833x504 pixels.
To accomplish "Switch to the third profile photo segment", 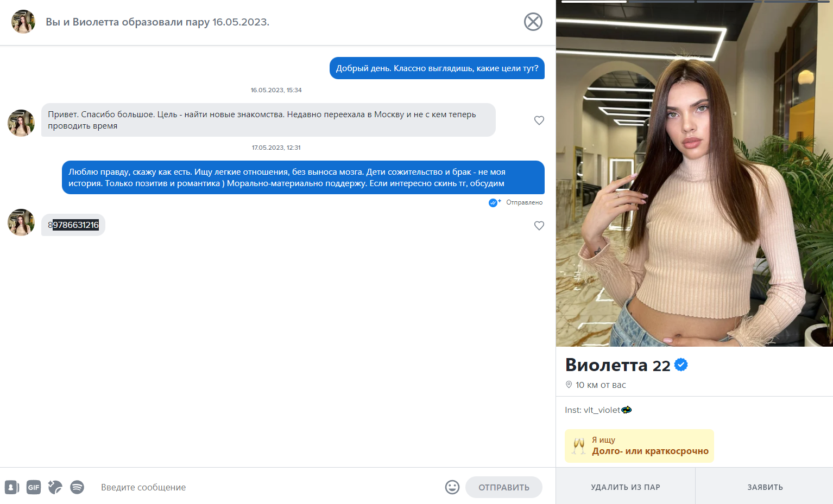I will coord(729,2).
